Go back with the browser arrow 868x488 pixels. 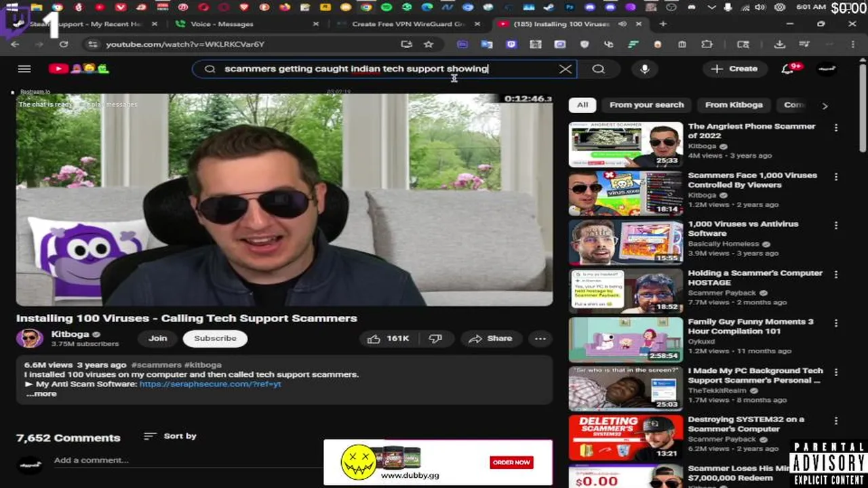click(15, 44)
